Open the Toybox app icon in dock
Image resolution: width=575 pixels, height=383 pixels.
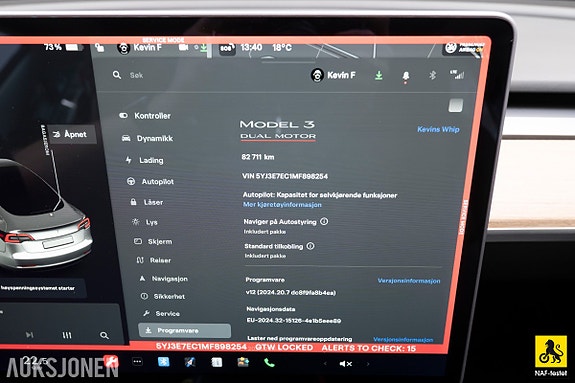[x=243, y=362]
